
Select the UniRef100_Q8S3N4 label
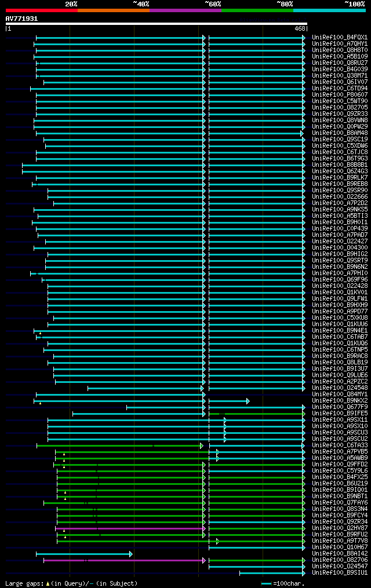pyautogui.click(x=340, y=509)
